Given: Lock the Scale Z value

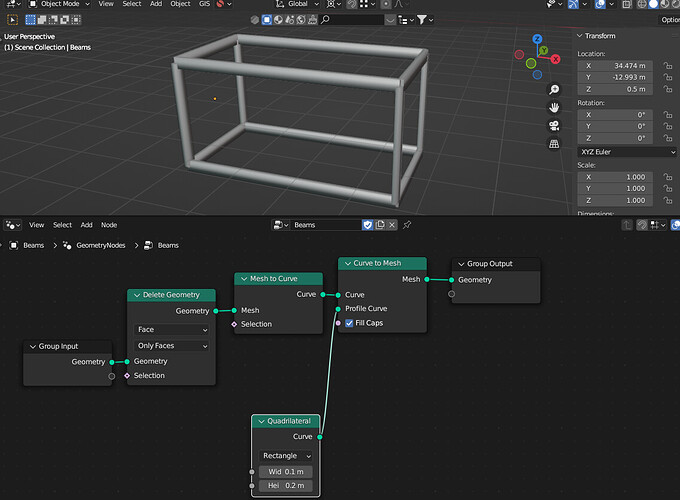Looking at the screenshot, I should pyautogui.click(x=668, y=200).
